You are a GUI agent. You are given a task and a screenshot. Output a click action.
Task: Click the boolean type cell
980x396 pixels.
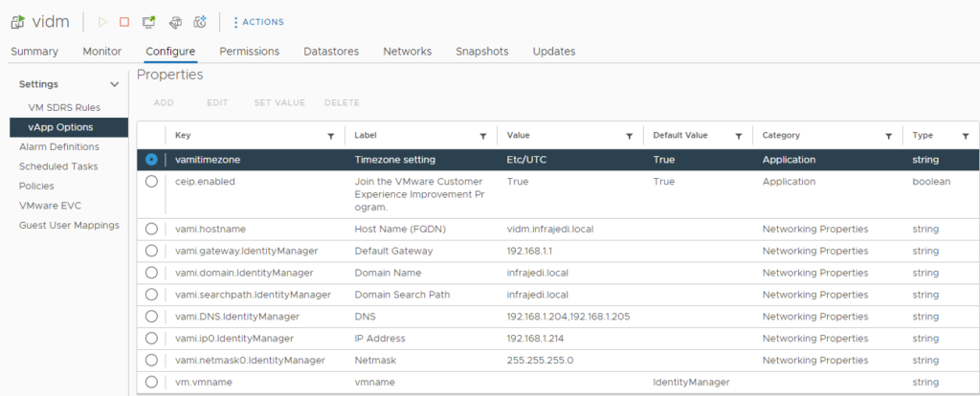(931, 182)
